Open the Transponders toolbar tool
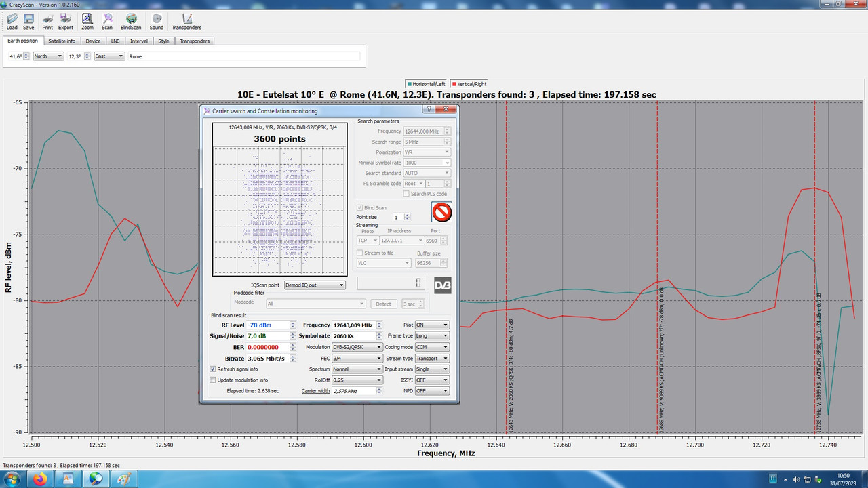Viewport: 868px width, 488px height. pos(186,21)
